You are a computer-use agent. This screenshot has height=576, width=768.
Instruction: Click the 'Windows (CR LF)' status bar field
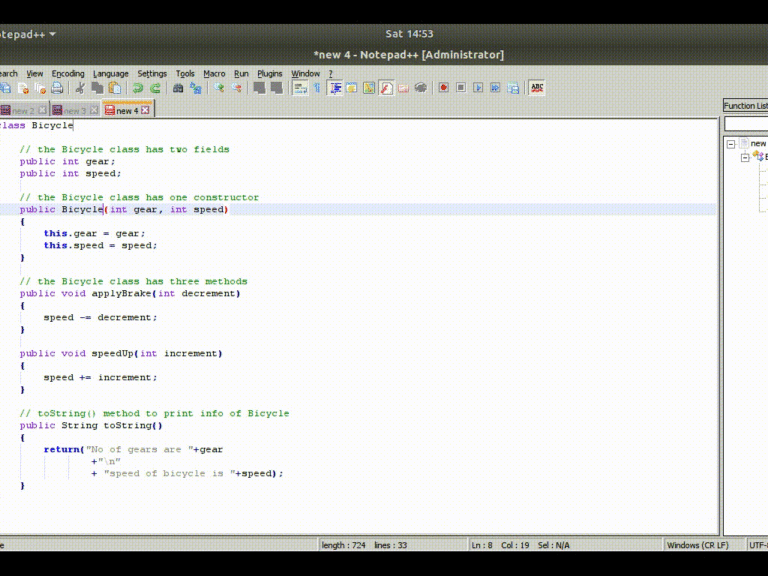pos(697,545)
